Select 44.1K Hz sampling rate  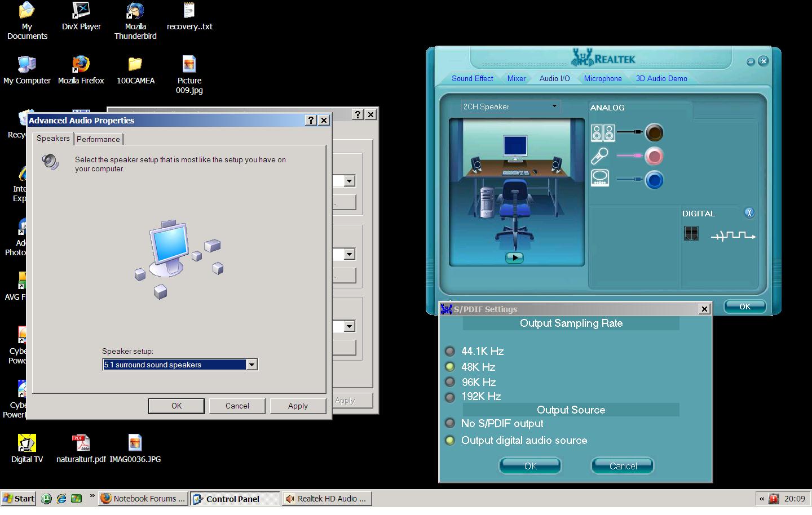[x=450, y=351]
